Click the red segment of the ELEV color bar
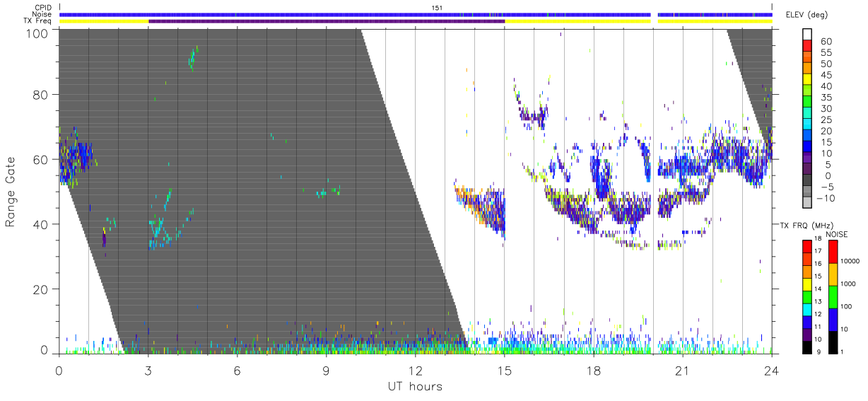Viewport: 868px width, 401px height. 807,47
